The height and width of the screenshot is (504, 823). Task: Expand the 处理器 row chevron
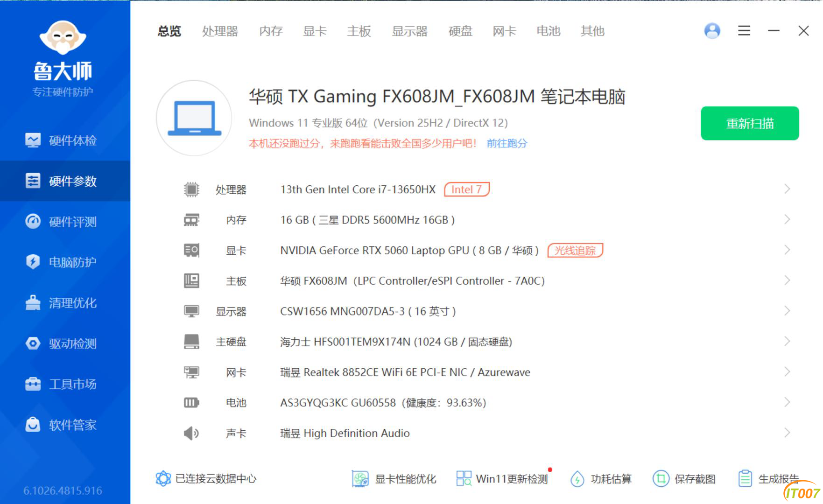[x=787, y=189]
